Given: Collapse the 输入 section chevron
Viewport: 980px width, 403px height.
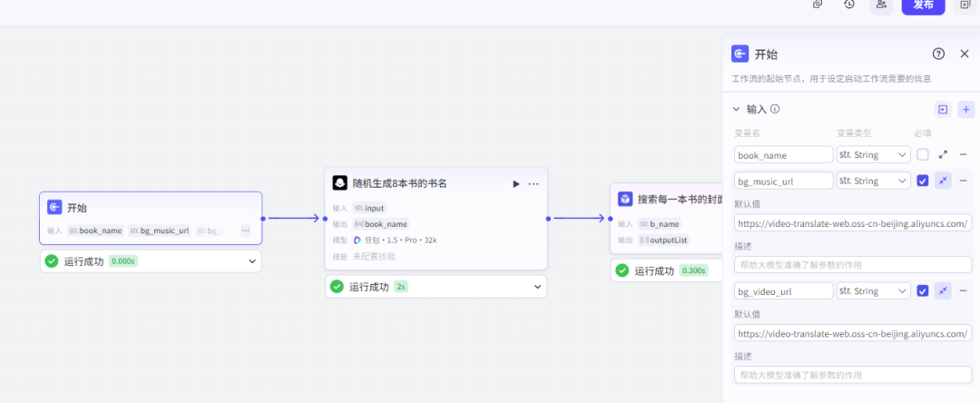Looking at the screenshot, I should click(736, 109).
